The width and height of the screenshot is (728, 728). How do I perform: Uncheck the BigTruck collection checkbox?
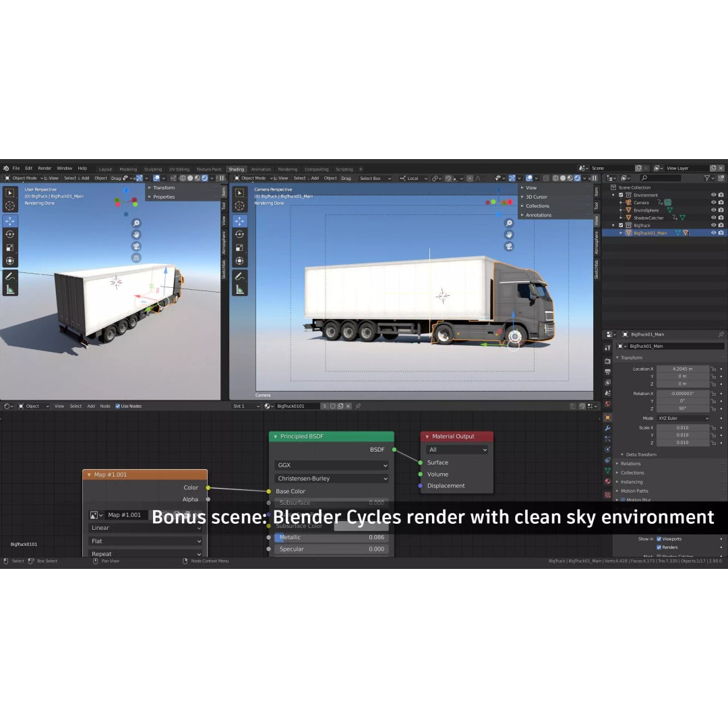click(x=621, y=226)
